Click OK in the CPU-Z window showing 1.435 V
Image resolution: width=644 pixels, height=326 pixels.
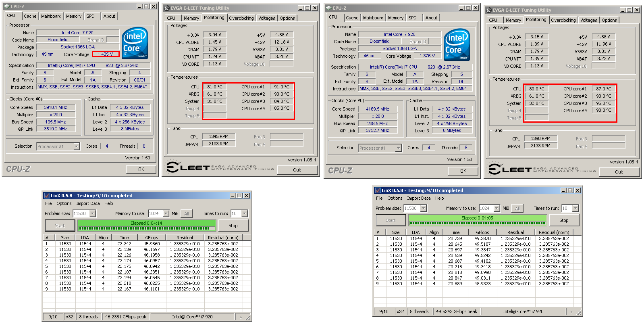tap(141, 169)
